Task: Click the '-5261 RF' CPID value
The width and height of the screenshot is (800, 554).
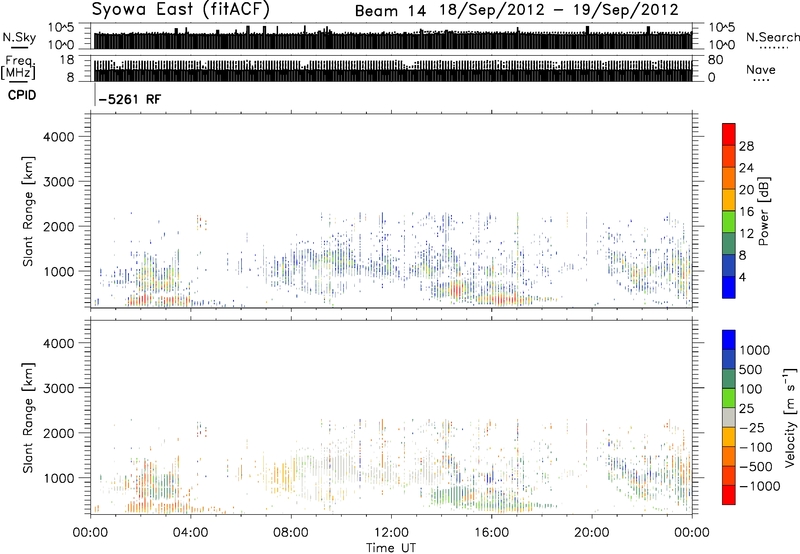Action: click(x=130, y=99)
